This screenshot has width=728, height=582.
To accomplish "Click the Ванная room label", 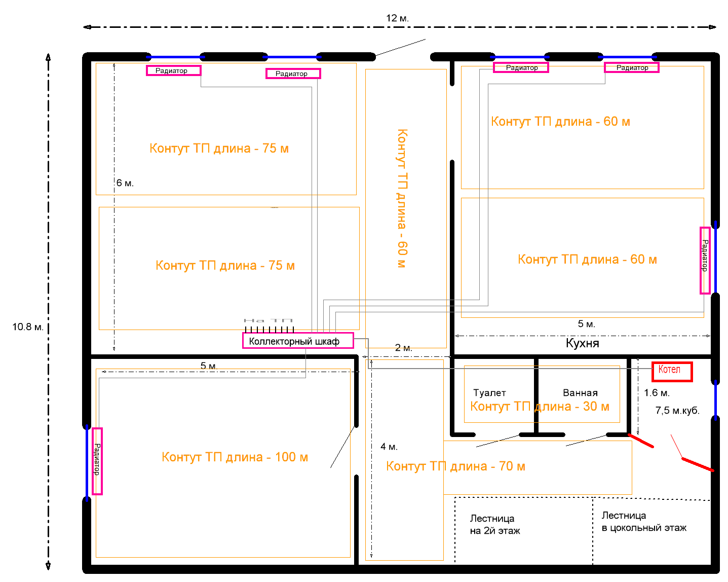I will [x=580, y=393].
